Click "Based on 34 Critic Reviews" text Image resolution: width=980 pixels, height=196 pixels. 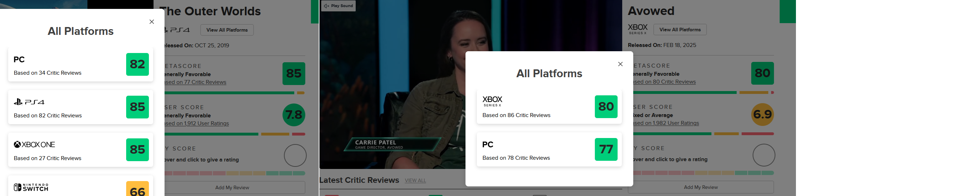point(48,73)
